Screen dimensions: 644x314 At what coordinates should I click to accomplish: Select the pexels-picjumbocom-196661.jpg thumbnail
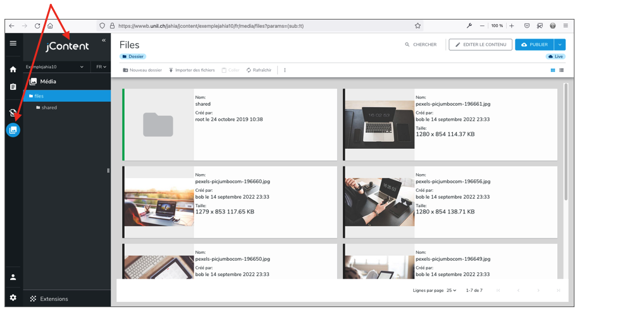[380, 124]
